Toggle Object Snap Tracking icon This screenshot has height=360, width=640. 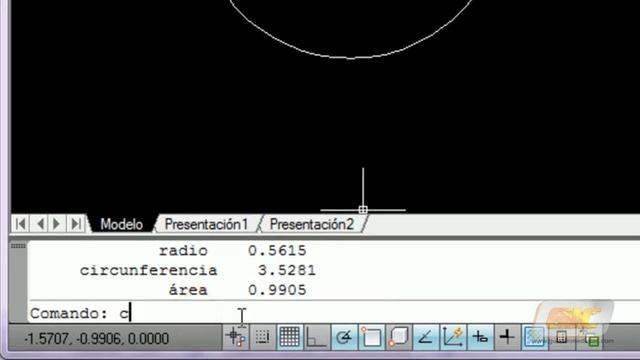tap(425, 337)
